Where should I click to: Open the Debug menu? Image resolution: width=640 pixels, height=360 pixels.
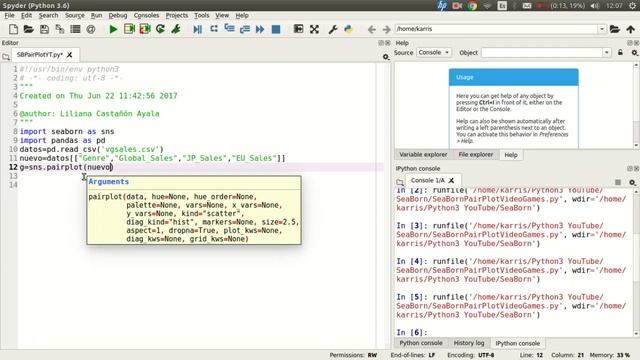[x=118, y=15]
